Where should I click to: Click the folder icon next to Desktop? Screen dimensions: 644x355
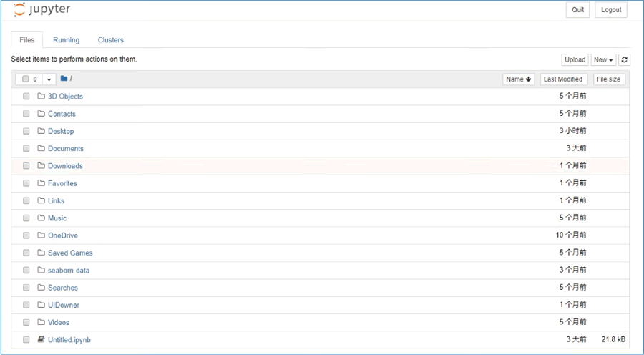pyautogui.click(x=41, y=131)
